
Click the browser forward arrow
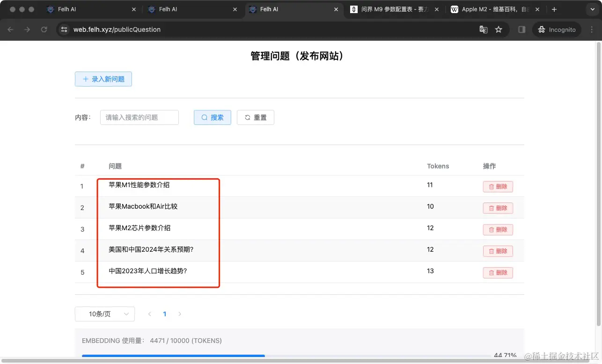pos(27,29)
